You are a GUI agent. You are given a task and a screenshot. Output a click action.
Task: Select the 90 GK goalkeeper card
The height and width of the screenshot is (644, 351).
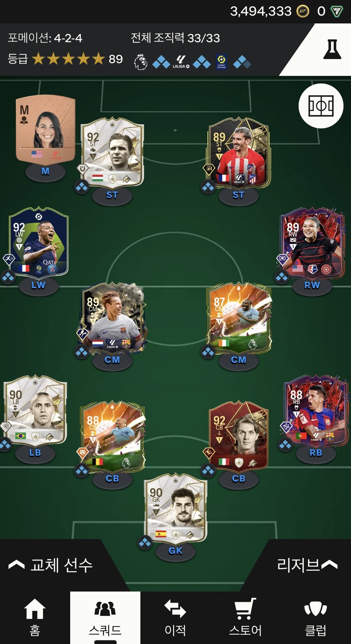pos(175,508)
